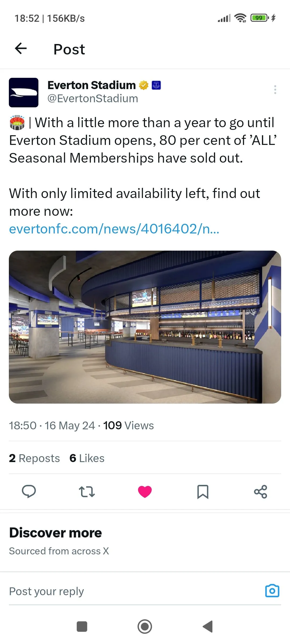View the 2 Reposts list
Screen dimensions: 290x644
(x=34, y=458)
